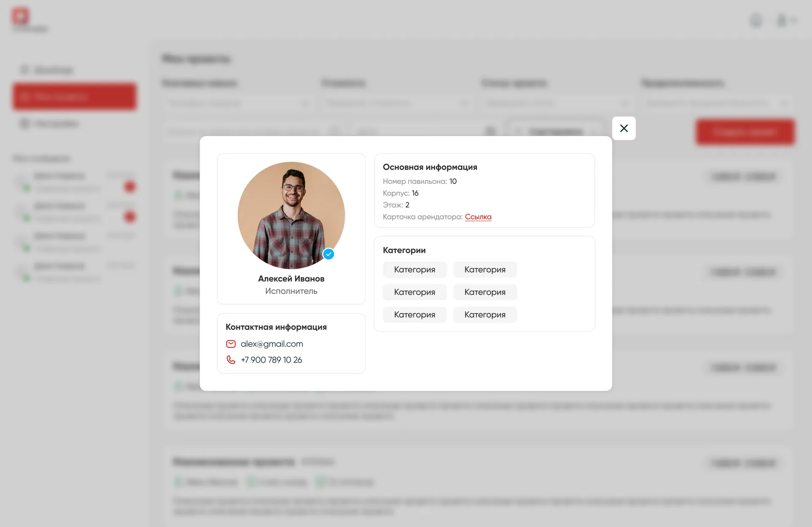Select second Категория chip in bottom row
The width and height of the screenshot is (812, 527).
(485, 315)
